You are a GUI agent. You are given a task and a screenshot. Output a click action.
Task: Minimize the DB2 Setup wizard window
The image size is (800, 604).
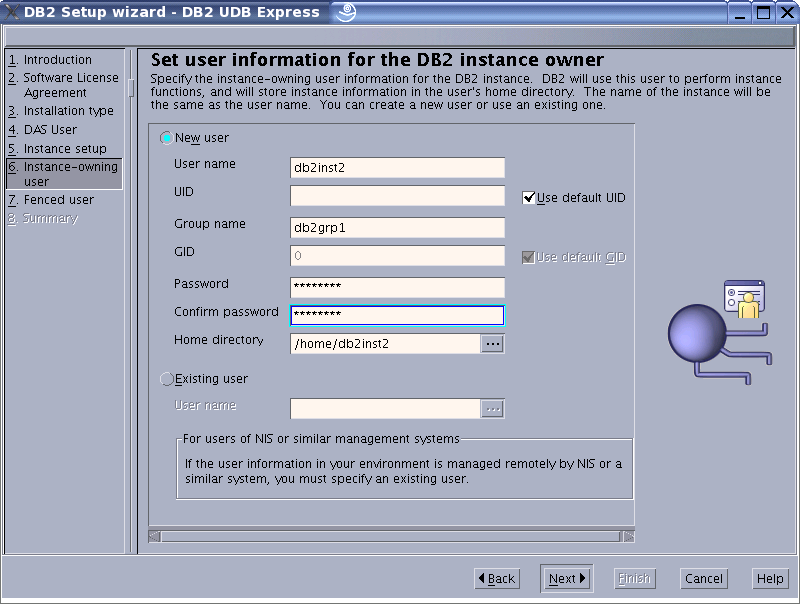740,12
